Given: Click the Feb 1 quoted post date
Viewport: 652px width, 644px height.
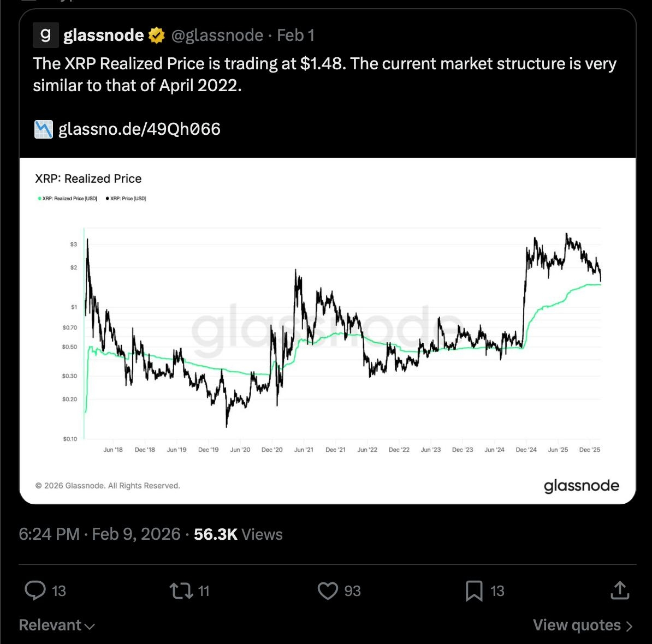Looking at the screenshot, I should pyautogui.click(x=295, y=35).
